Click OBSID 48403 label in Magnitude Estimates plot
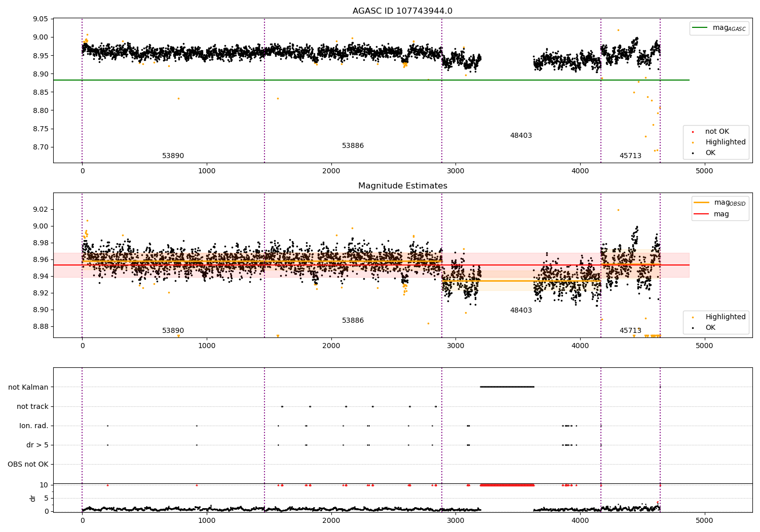760x532 pixels. 521,311
